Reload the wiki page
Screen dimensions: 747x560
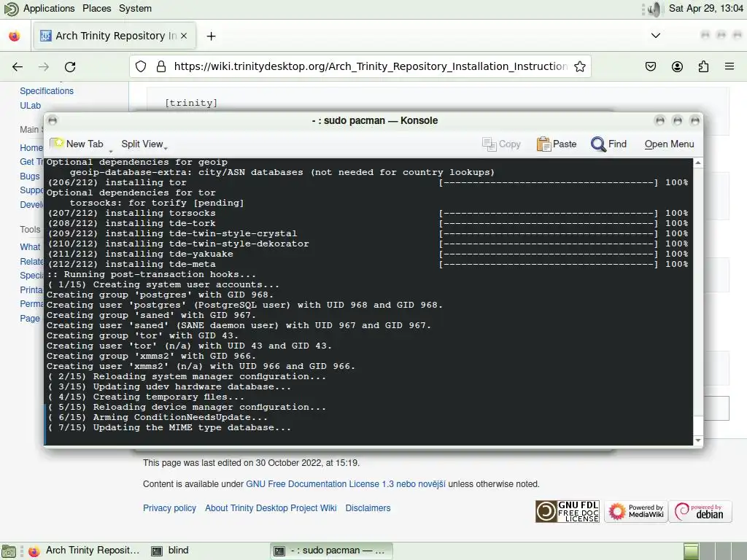70,66
